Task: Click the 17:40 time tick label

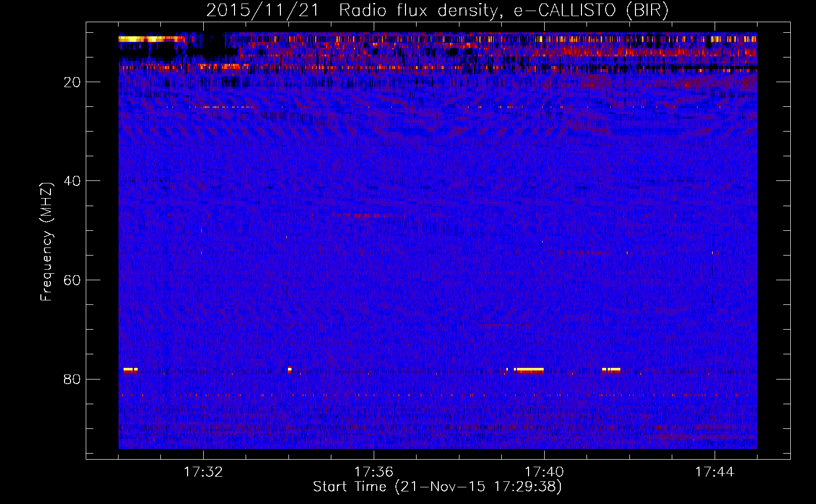Action: [544, 472]
